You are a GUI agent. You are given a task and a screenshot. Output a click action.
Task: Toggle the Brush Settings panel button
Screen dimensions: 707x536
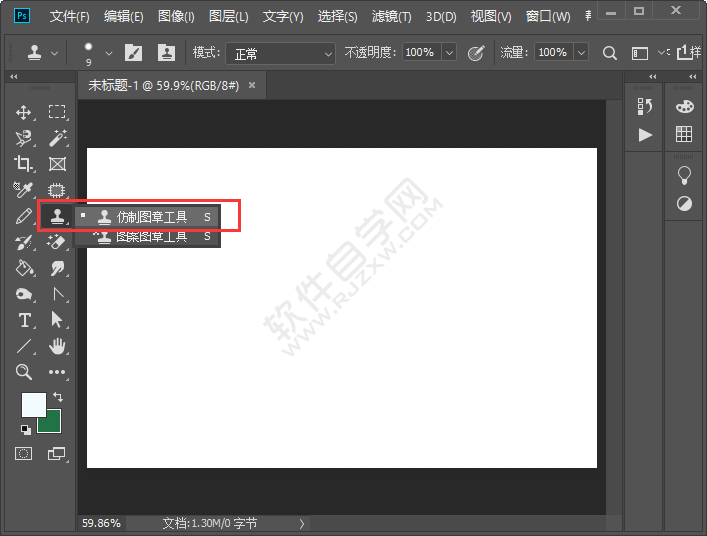point(133,53)
